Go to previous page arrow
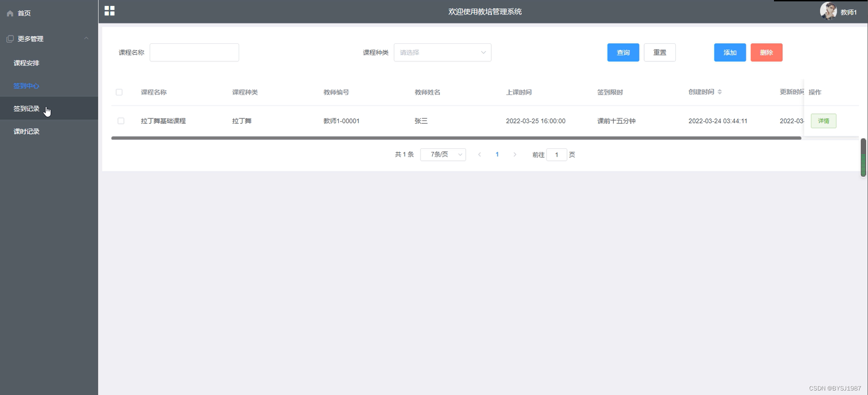The height and width of the screenshot is (395, 868). [x=479, y=155]
